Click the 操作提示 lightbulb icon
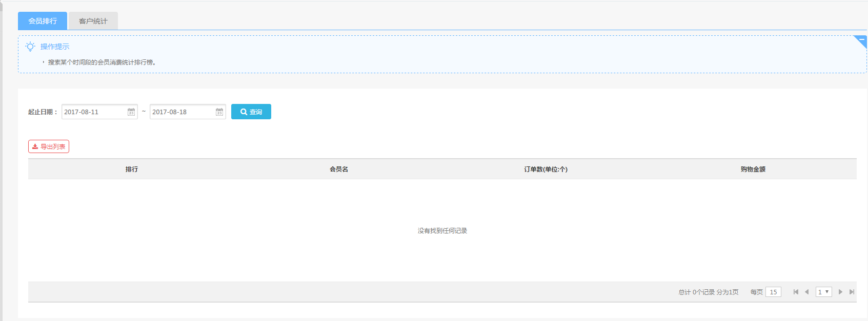This screenshot has width=868, height=321. [x=30, y=47]
